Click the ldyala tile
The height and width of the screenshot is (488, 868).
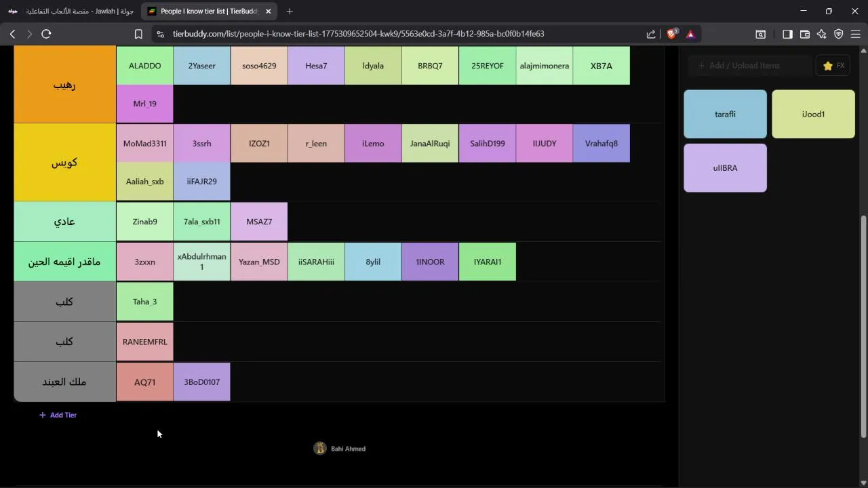(373, 66)
